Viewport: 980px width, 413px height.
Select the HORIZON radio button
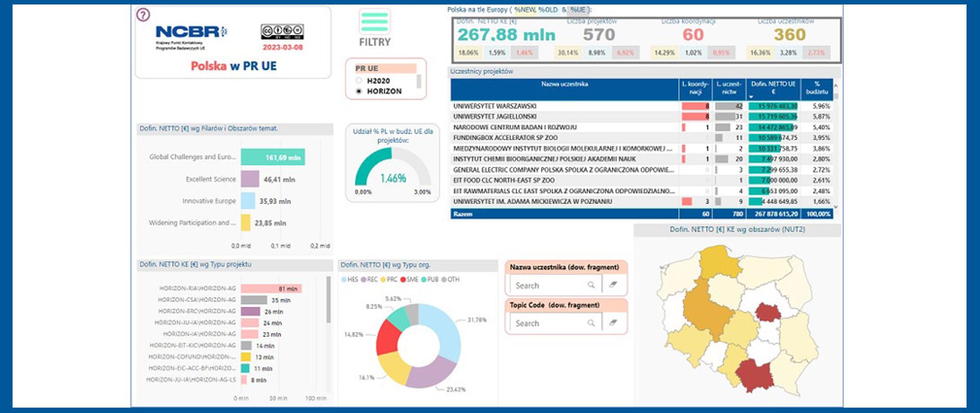[x=359, y=91]
